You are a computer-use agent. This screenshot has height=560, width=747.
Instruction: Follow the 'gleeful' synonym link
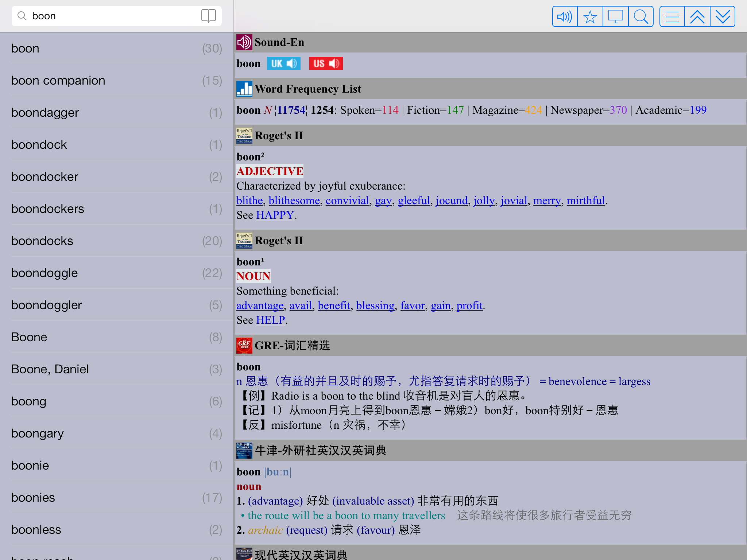pyautogui.click(x=414, y=201)
